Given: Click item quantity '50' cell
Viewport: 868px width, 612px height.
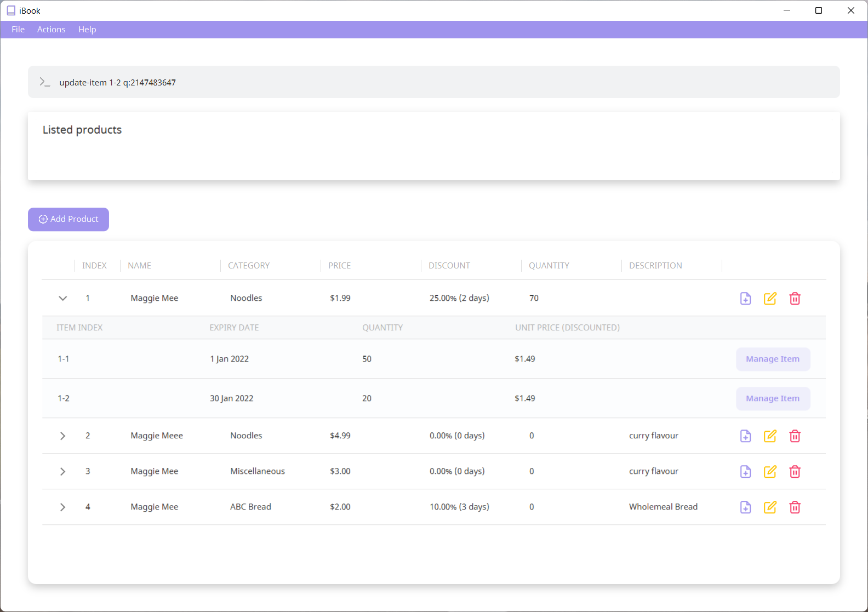Looking at the screenshot, I should (367, 359).
